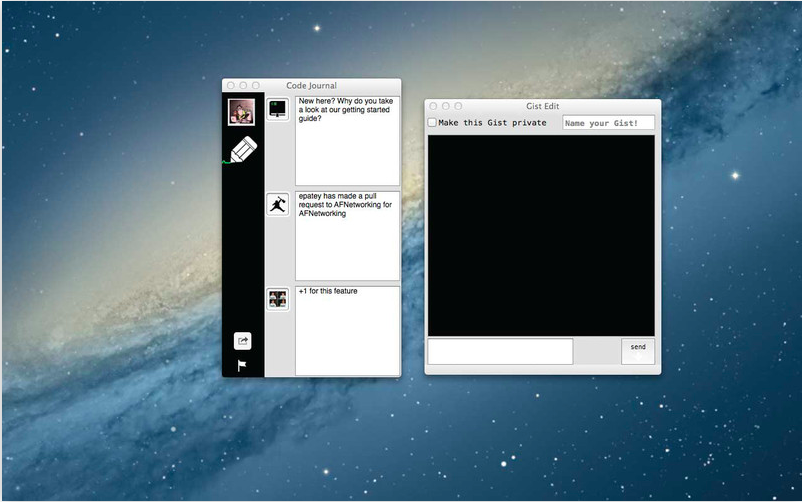
Task: Select the '+1 for this feature' entry
Action: click(x=347, y=331)
